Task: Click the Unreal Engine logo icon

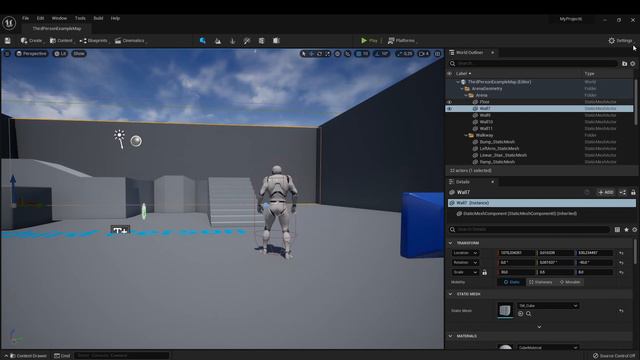Action: coord(9,23)
